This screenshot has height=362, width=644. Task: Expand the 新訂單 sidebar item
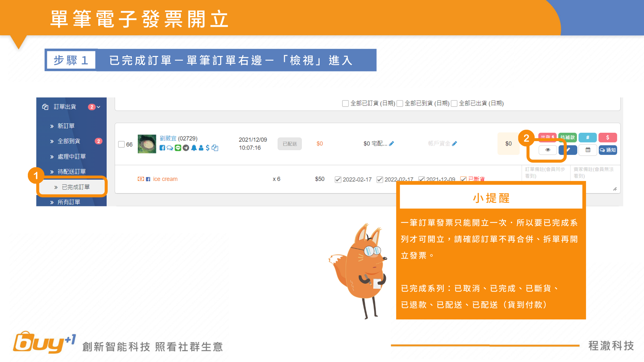point(66,126)
